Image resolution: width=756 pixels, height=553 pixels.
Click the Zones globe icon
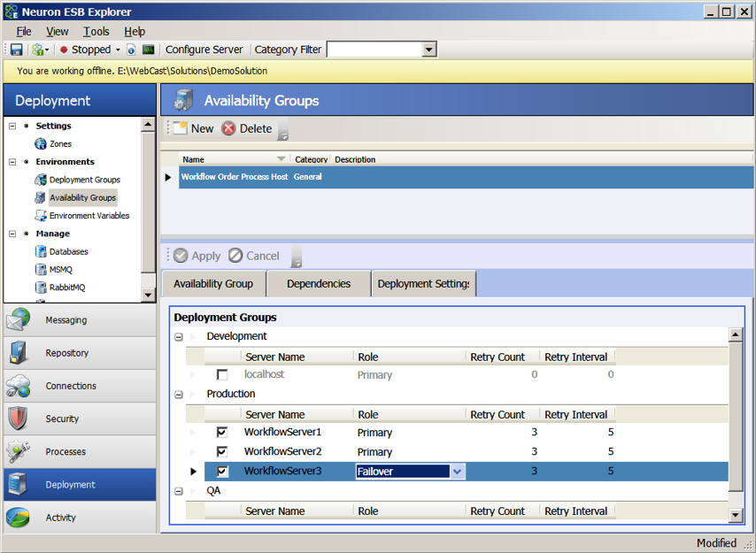click(41, 143)
